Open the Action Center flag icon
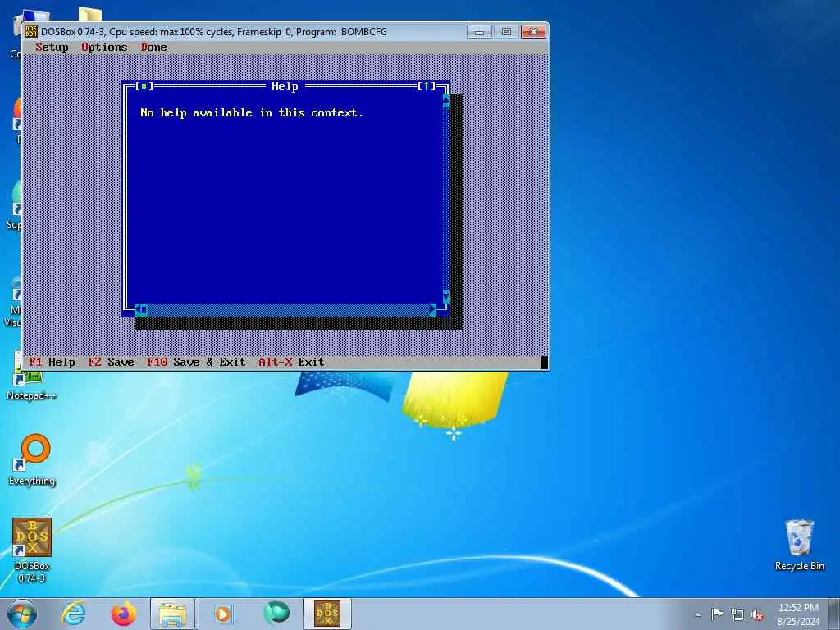 pyautogui.click(x=717, y=614)
